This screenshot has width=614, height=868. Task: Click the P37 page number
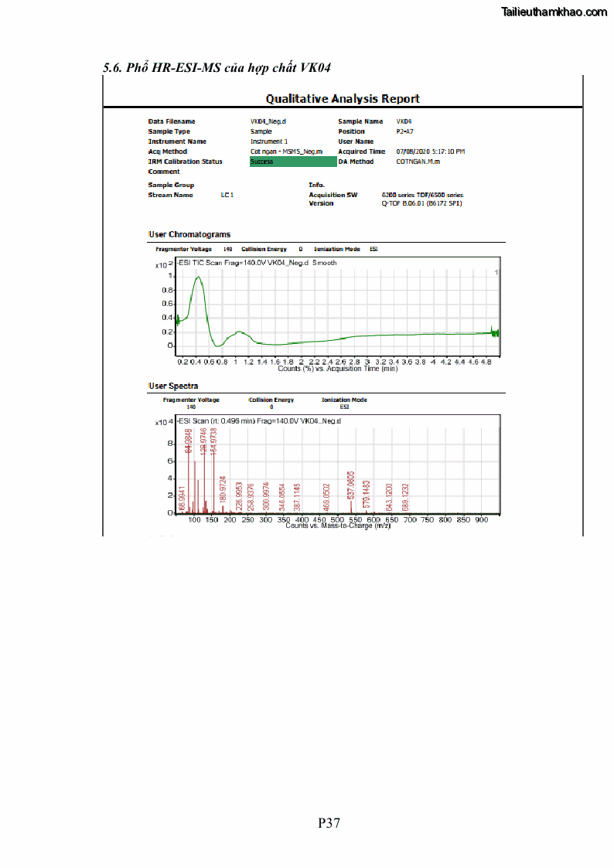[329, 823]
